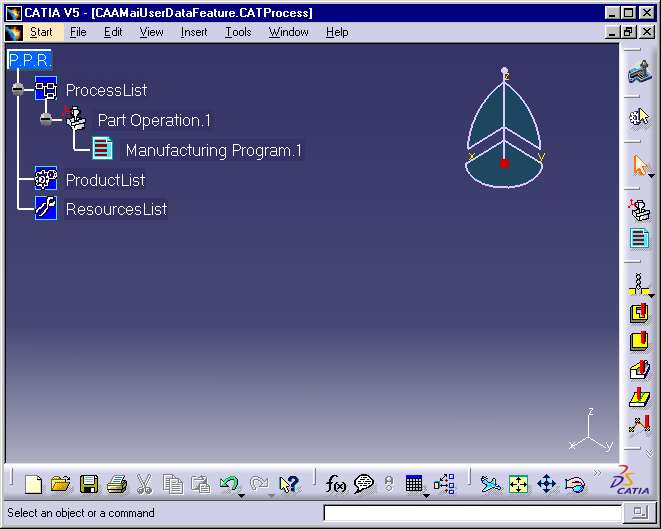Click the comment speech-bubble icon
This screenshot has width=661, height=529.
[x=364, y=484]
